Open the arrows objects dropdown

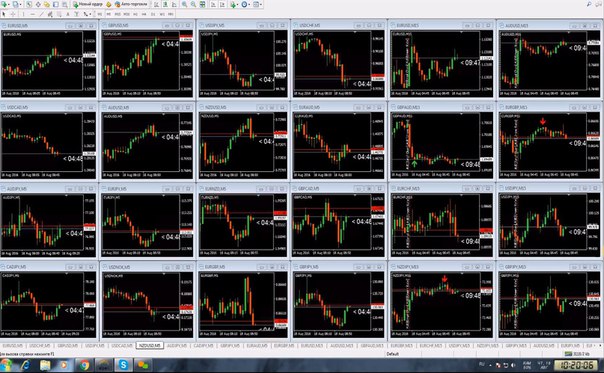87,14
